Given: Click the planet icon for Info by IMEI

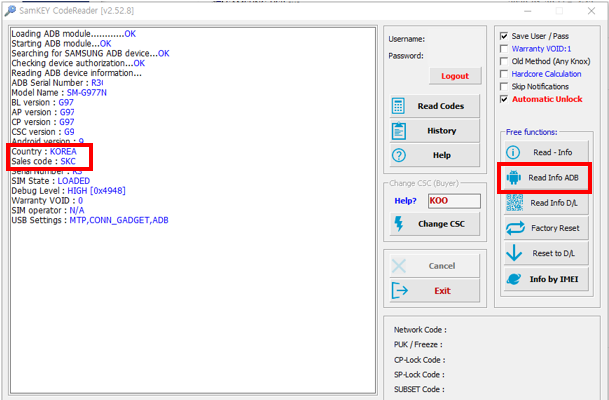Looking at the screenshot, I should 514,279.
